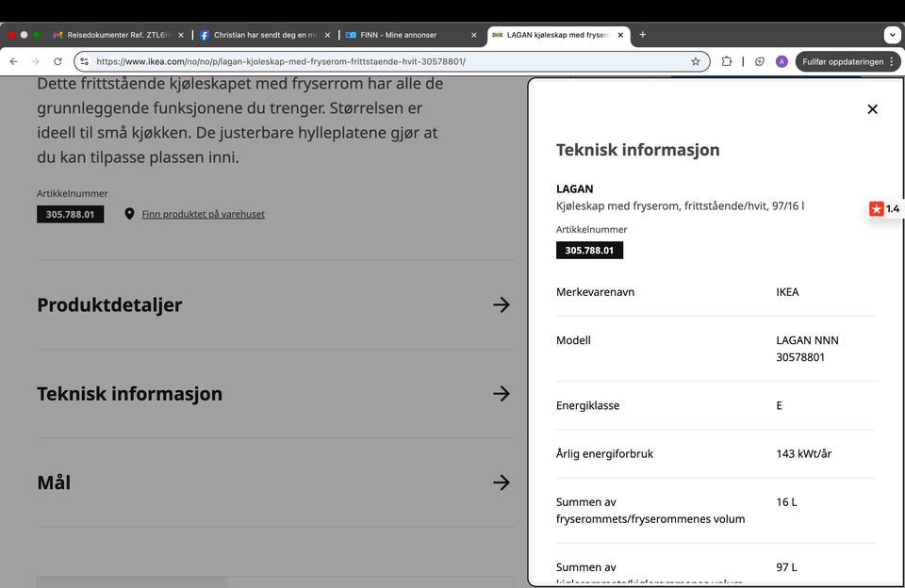The width and height of the screenshot is (905, 588).
Task: Click the location pin icon by varehuset
Action: [129, 214]
